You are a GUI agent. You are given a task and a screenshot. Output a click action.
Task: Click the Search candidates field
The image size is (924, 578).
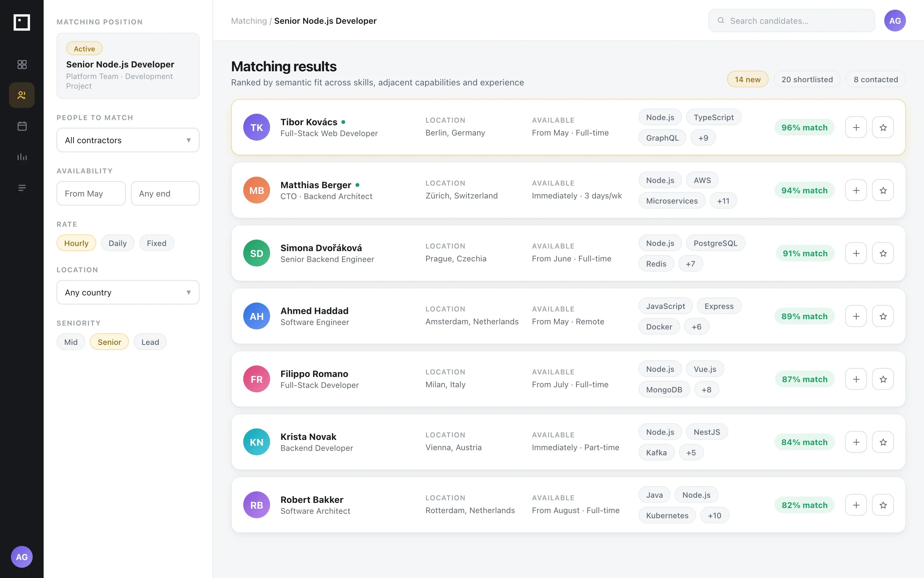click(791, 21)
